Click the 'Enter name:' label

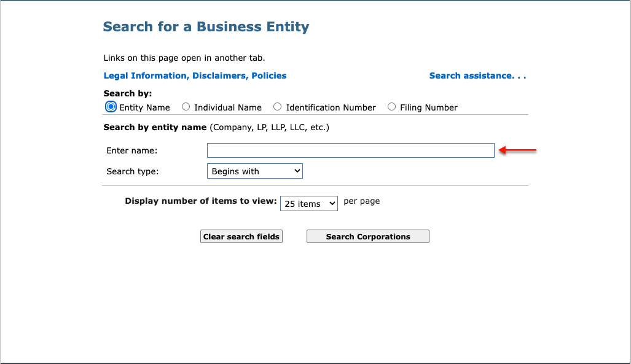tap(132, 150)
